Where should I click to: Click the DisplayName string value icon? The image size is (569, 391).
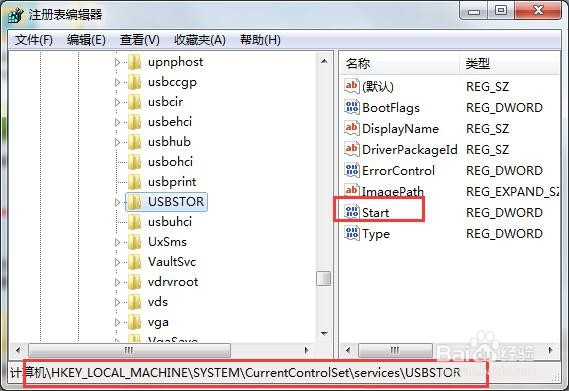point(352,128)
